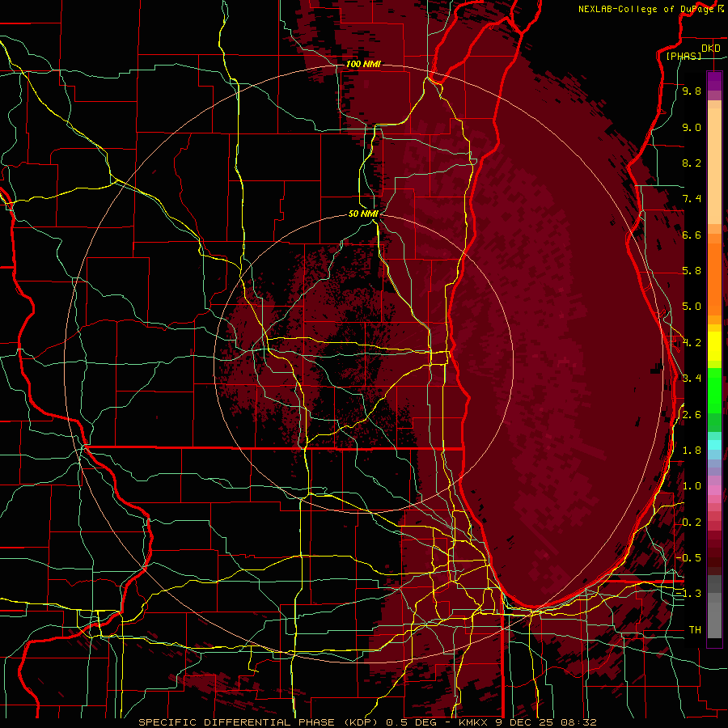Select the -1.3 value on the color scale
This screenshot has width=728, height=728.
click(x=688, y=595)
